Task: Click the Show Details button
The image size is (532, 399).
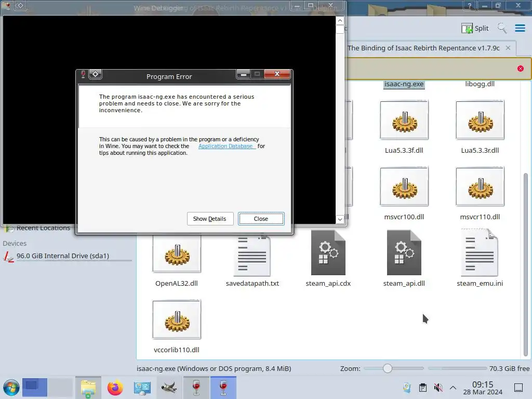Action: pyautogui.click(x=210, y=219)
